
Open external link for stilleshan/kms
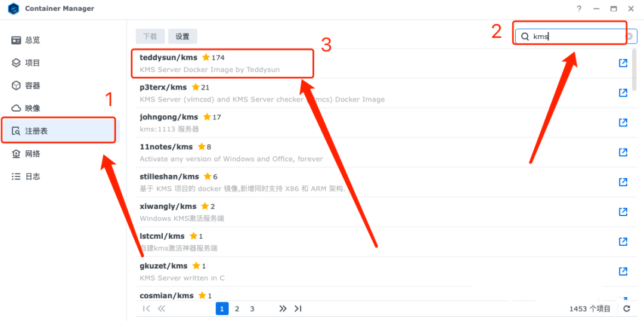point(623,181)
